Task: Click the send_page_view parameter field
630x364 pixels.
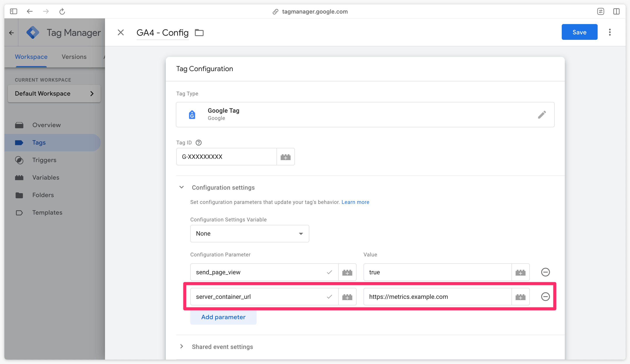Action: [x=264, y=272]
